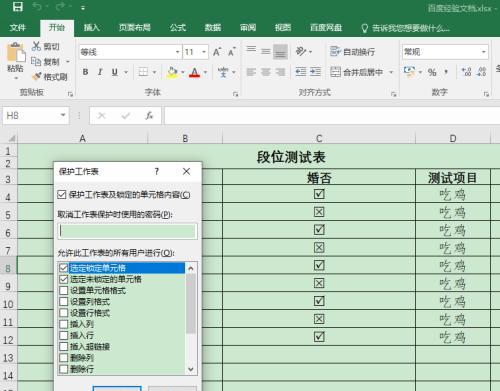Image resolution: width=500 pixels, height=391 pixels.
Task: Click the Cut scissors icon
Action: point(36,46)
